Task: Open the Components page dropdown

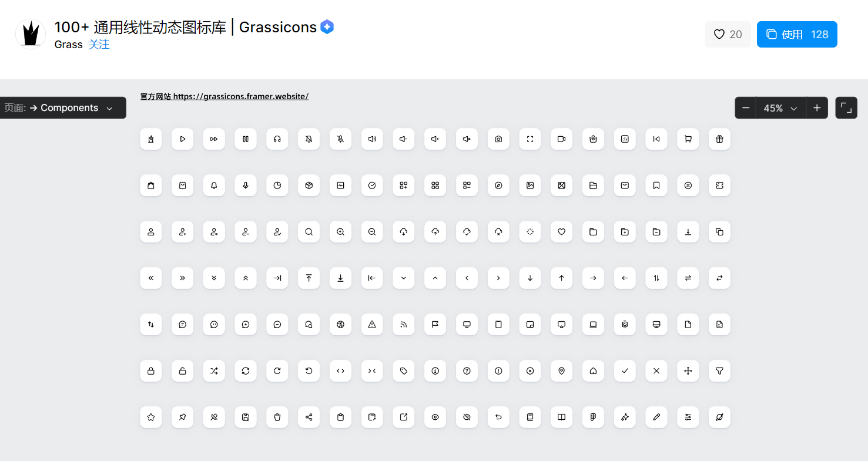Action: point(63,108)
